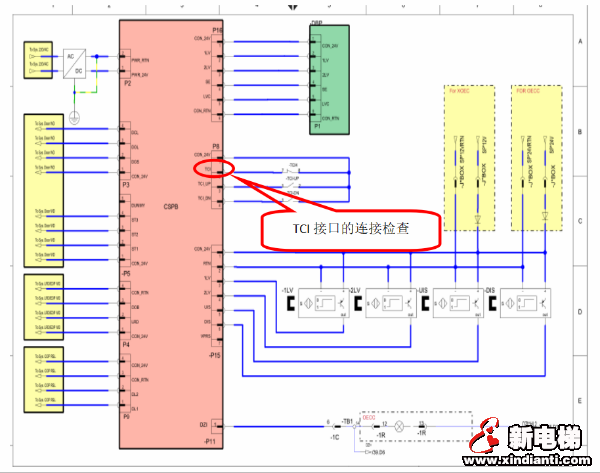Select the pink CSPB board block
The image size is (600, 473).
pos(168,220)
